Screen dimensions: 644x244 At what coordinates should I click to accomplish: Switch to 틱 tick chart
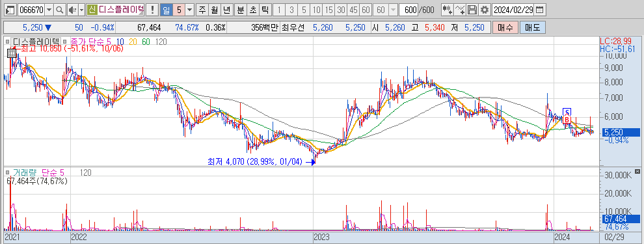click(x=265, y=10)
